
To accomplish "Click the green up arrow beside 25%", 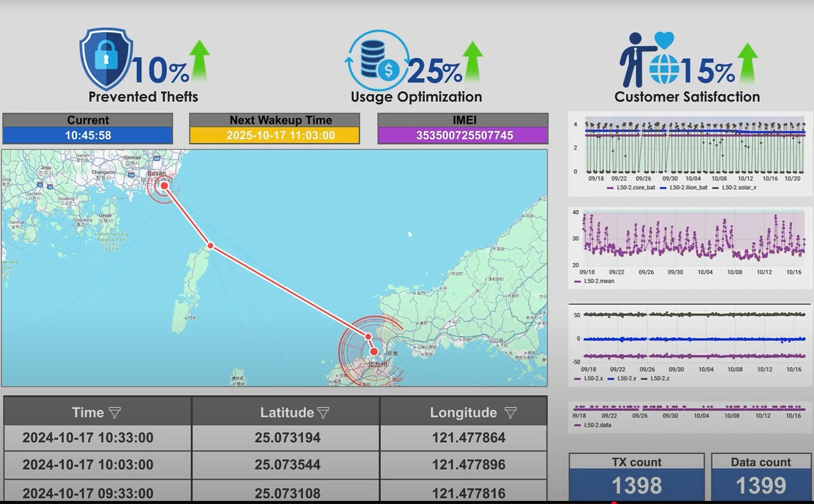I will 472,61.
